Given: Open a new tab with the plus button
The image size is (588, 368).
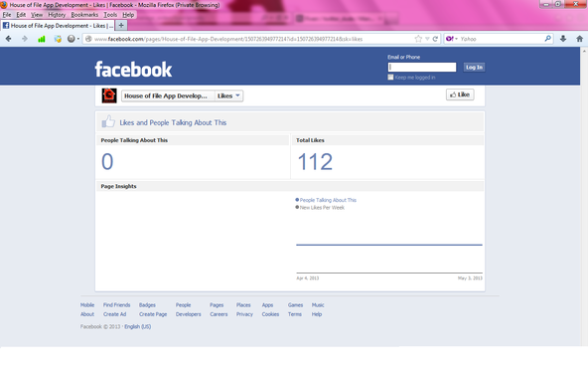Looking at the screenshot, I should (x=121, y=25).
